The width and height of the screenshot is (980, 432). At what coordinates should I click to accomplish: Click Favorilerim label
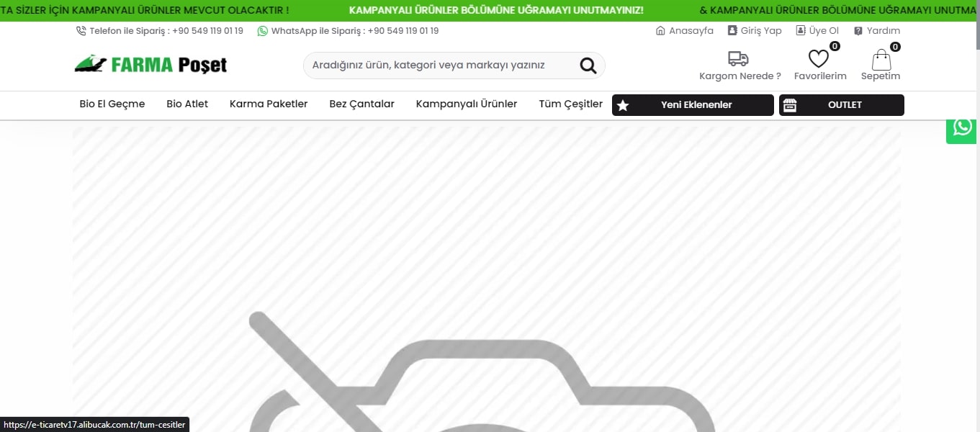tap(820, 76)
